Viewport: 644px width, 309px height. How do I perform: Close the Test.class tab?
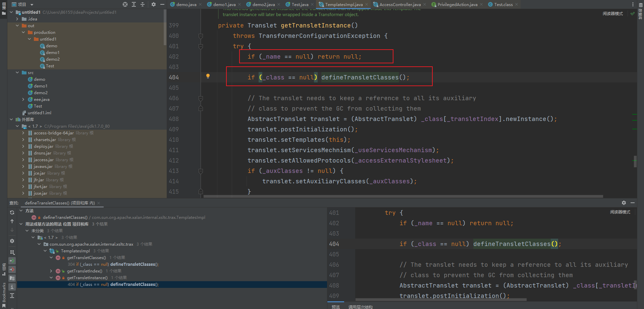(x=517, y=4)
